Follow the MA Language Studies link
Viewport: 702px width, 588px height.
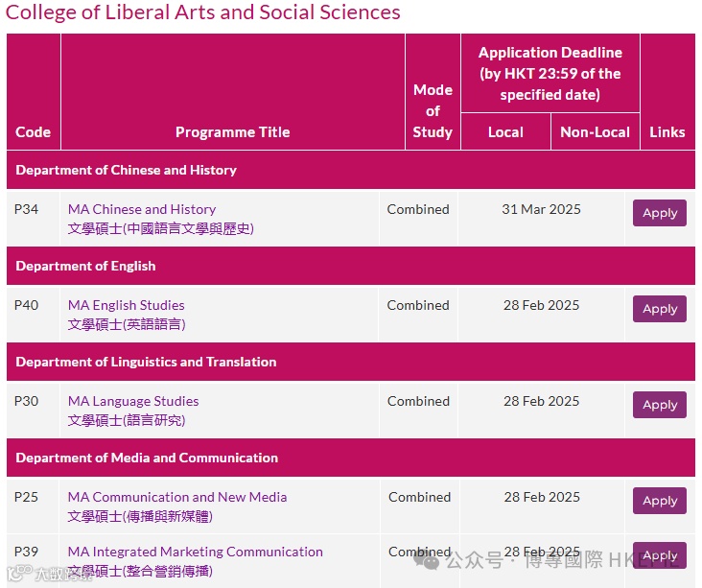(133, 401)
